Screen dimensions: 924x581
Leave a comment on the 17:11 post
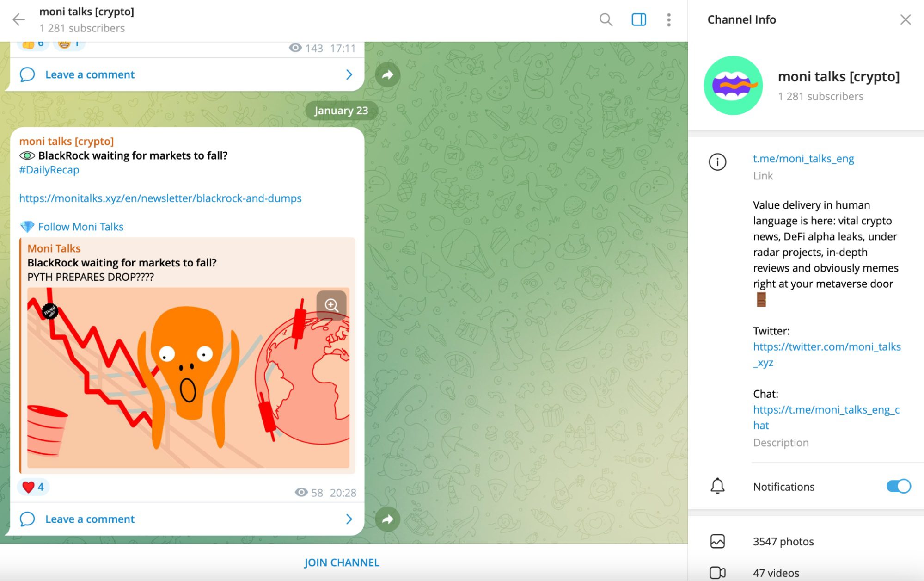click(x=187, y=74)
